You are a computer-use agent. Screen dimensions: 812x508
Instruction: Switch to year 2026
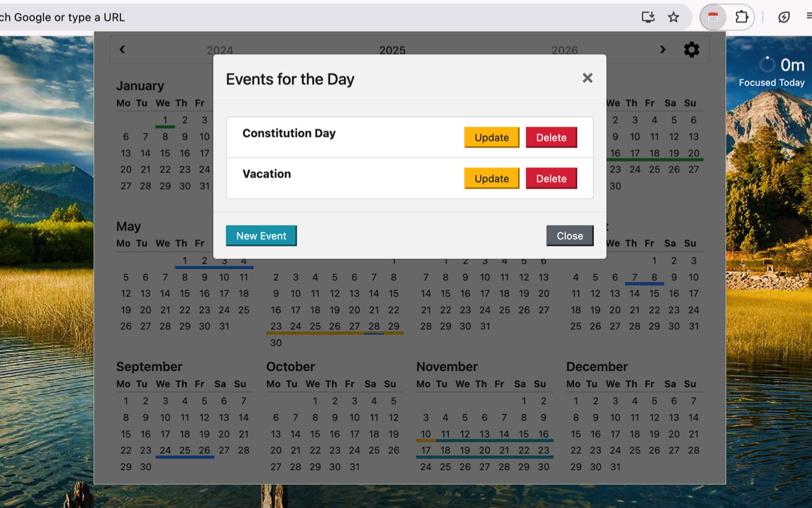565,50
